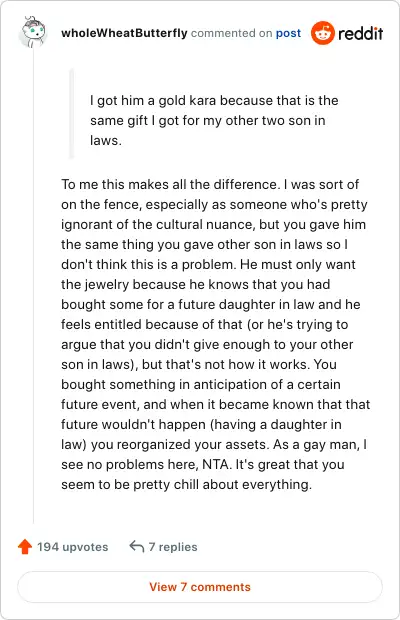Click the reply arrow icon
Viewport: 400px width, 620px height.
click(x=137, y=546)
